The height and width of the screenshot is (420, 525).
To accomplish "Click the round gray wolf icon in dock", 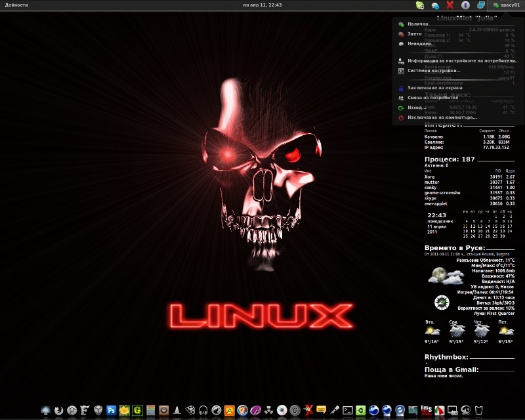I will [x=217, y=410].
